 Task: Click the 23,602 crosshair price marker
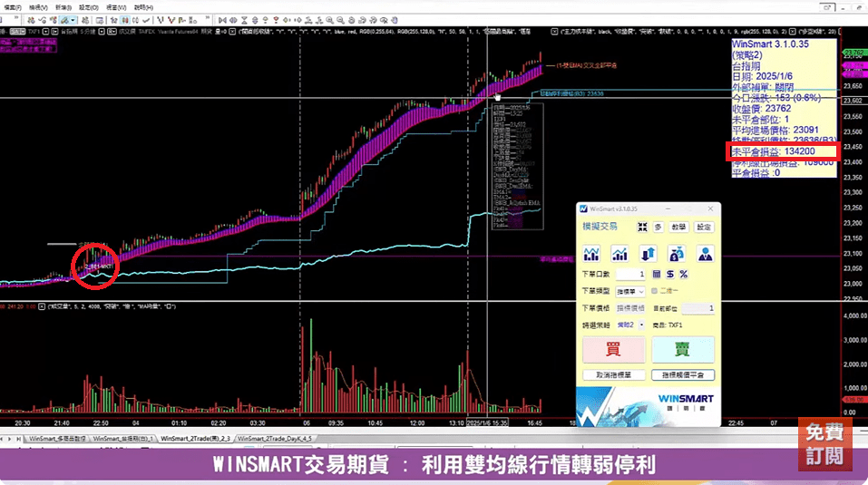(853, 101)
